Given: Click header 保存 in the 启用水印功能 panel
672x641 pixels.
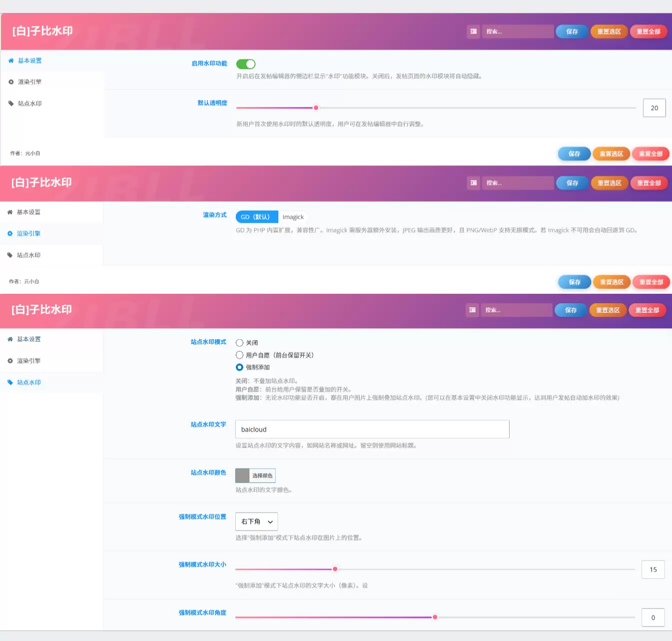Looking at the screenshot, I should tap(572, 31).
